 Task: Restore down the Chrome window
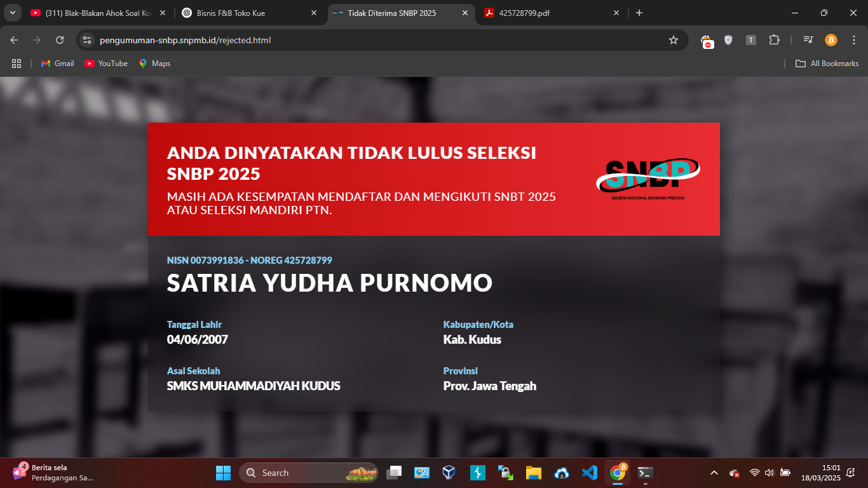pos(824,13)
